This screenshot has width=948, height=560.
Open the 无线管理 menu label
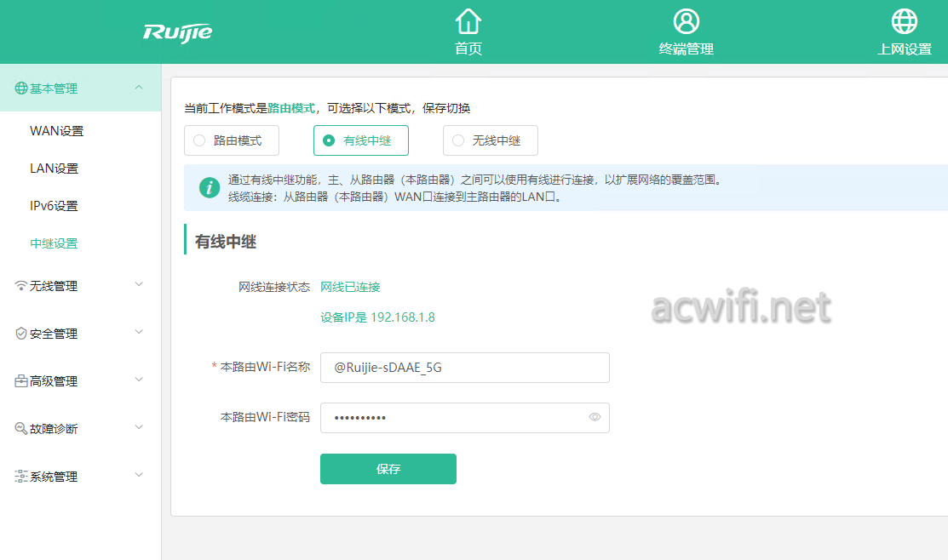click(53, 286)
